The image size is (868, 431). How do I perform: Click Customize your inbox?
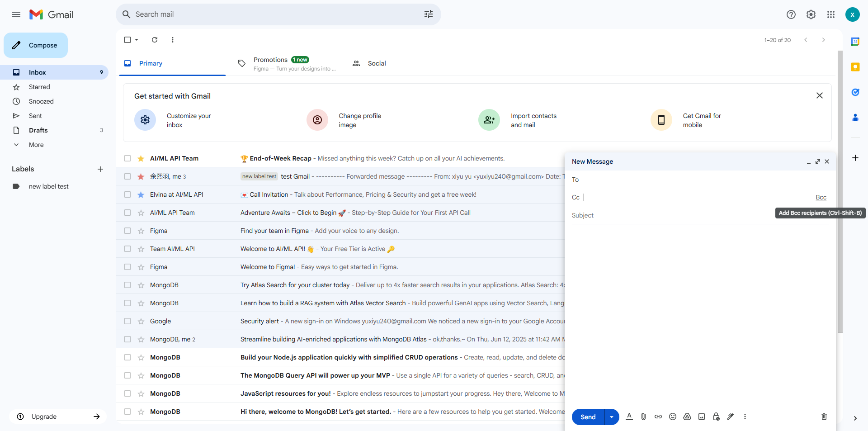pos(173,120)
